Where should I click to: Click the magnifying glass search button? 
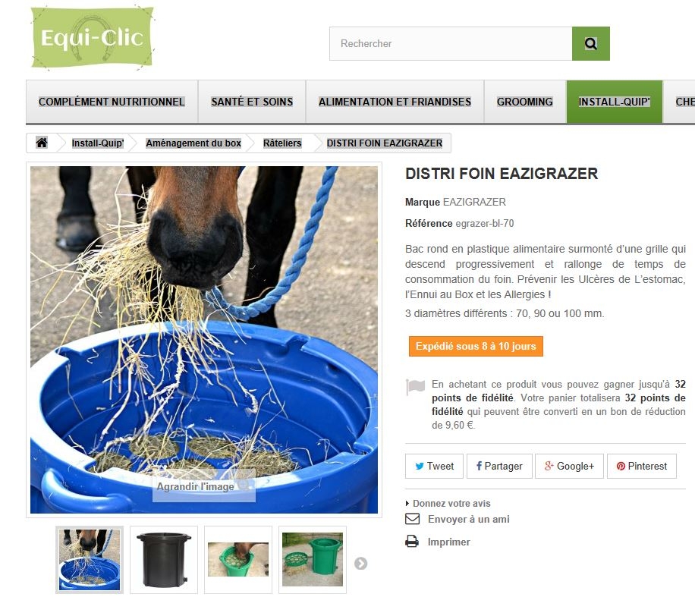tap(590, 43)
